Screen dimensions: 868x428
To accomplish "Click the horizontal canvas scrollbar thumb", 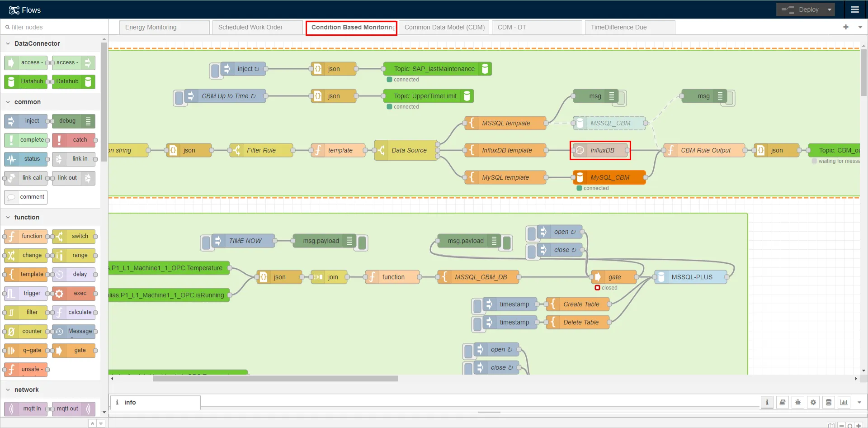I will (x=275, y=379).
